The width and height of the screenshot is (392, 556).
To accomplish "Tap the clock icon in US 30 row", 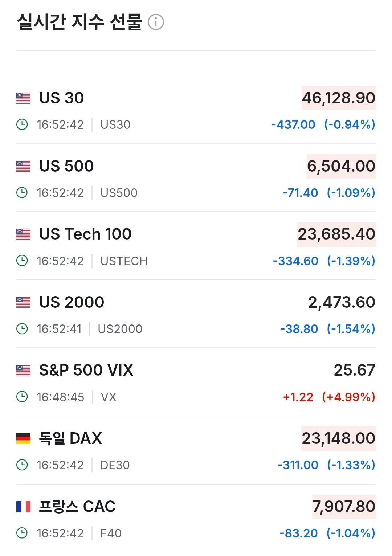I will (x=22, y=124).
